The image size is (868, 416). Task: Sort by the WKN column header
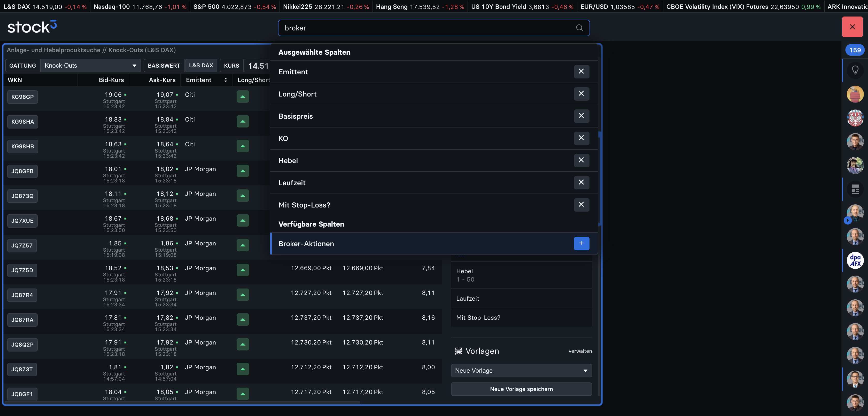[x=15, y=80]
